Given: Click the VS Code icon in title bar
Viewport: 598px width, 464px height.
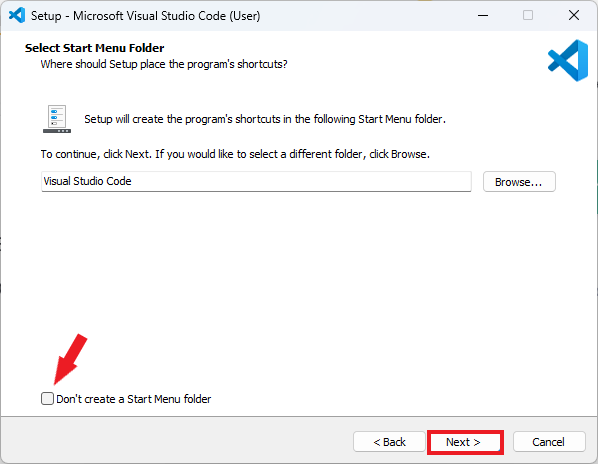Looking at the screenshot, I should [17, 16].
